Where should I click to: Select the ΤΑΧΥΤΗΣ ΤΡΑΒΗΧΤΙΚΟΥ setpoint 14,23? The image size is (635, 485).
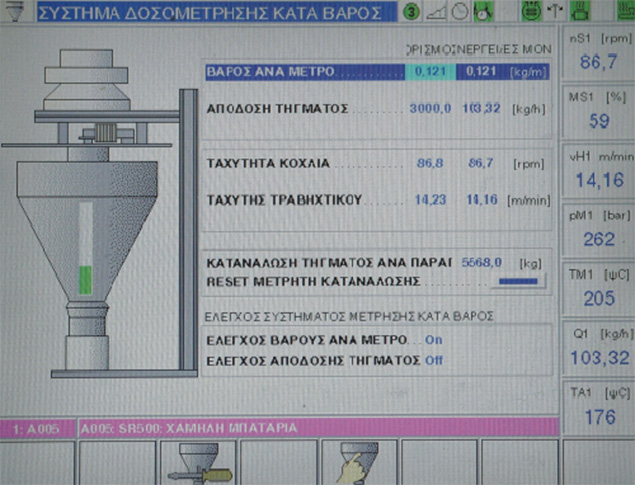431,199
